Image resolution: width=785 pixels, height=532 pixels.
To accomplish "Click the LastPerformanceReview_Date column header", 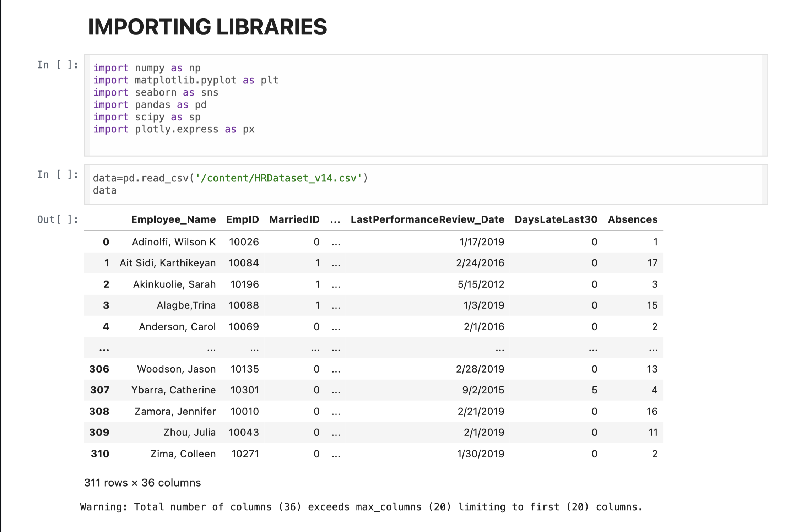I will [x=427, y=219].
